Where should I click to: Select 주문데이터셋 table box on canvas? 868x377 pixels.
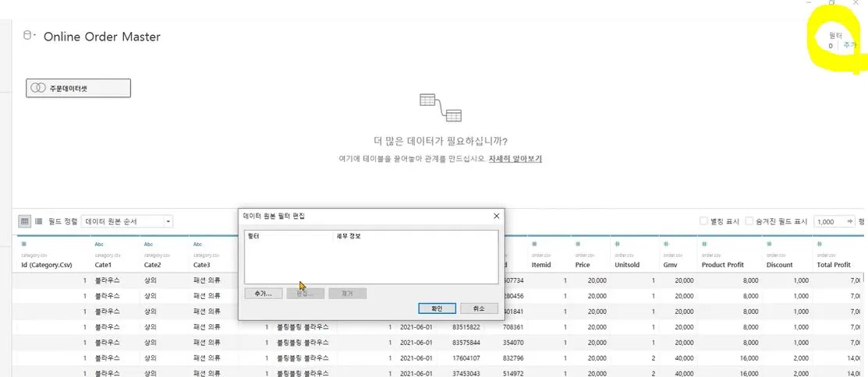[x=78, y=88]
